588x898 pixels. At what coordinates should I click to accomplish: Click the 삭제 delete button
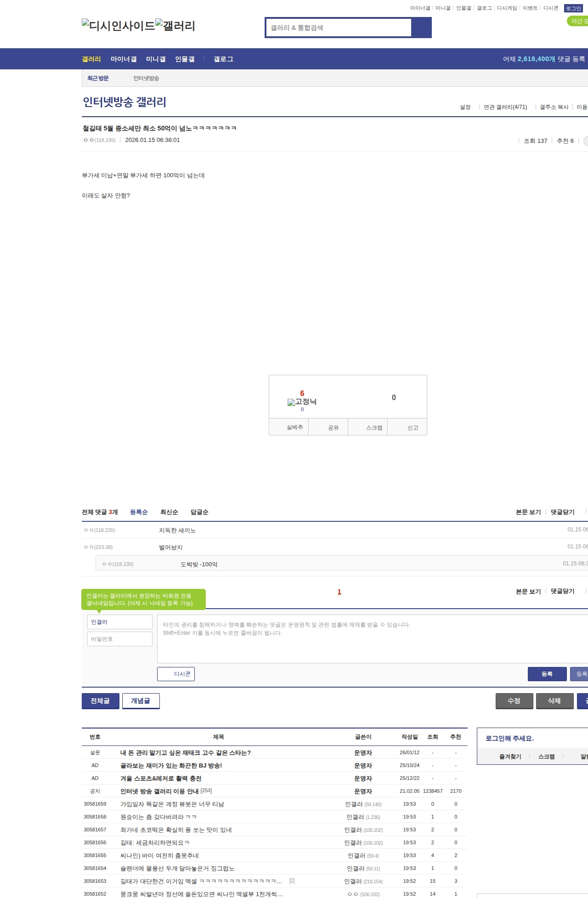[555, 701]
